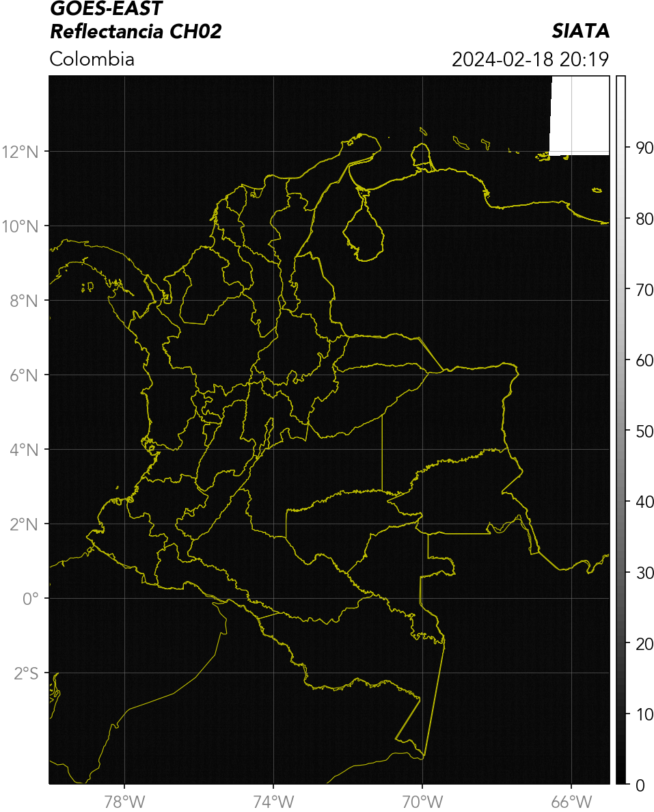
Task: Click the colorbar tick value 50
Action: [x=644, y=431]
